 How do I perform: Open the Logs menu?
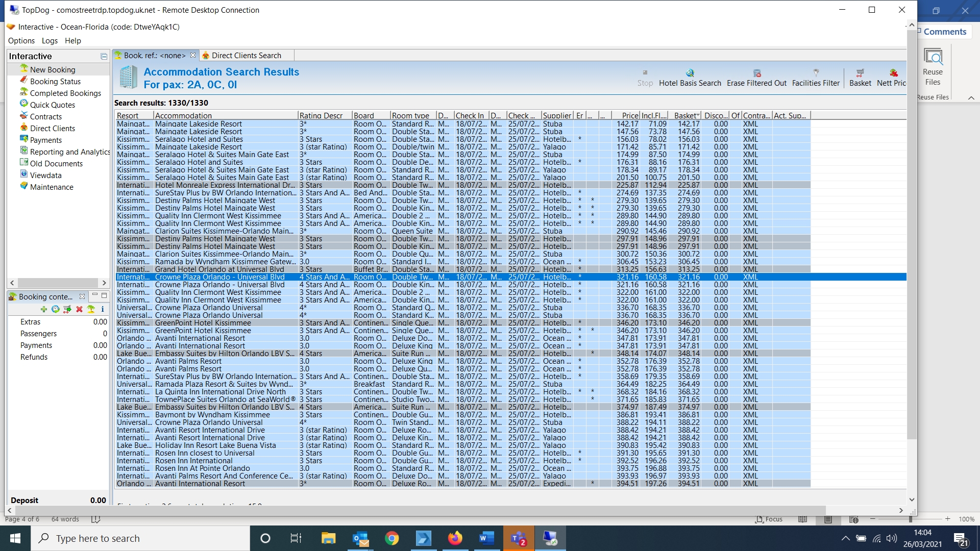click(50, 41)
